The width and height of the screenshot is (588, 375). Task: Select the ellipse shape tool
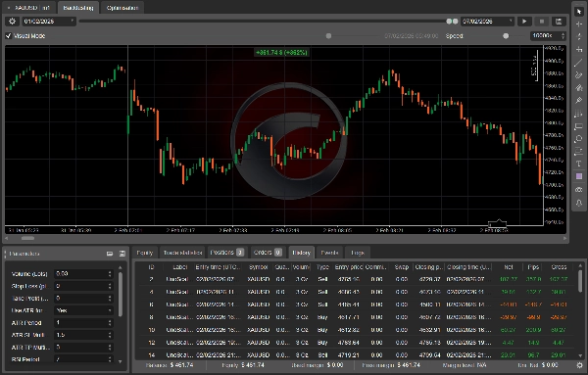pos(579,139)
